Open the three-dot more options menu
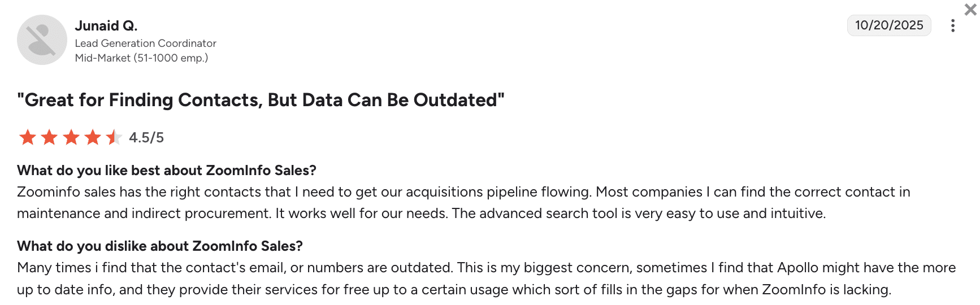The image size is (980, 305). tap(953, 25)
